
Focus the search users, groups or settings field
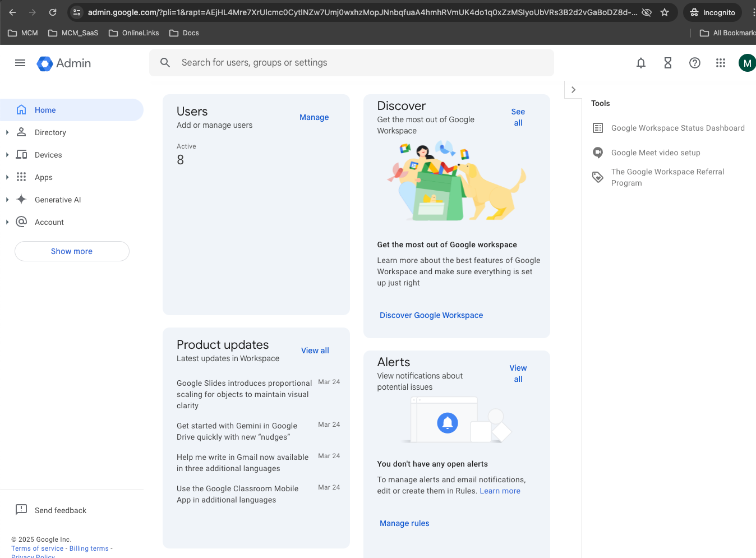(x=359, y=63)
